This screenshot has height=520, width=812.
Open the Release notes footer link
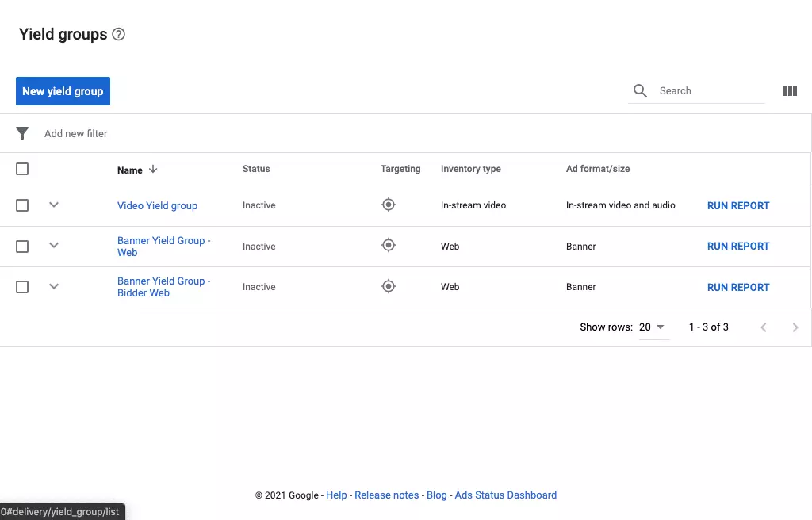click(x=386, y=495)
